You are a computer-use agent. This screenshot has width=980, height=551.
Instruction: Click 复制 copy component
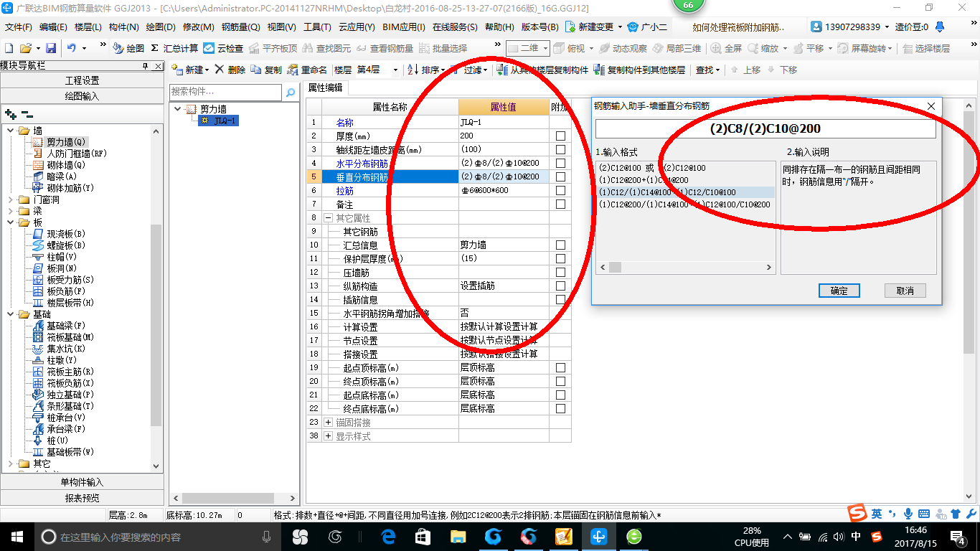point(267,70)
